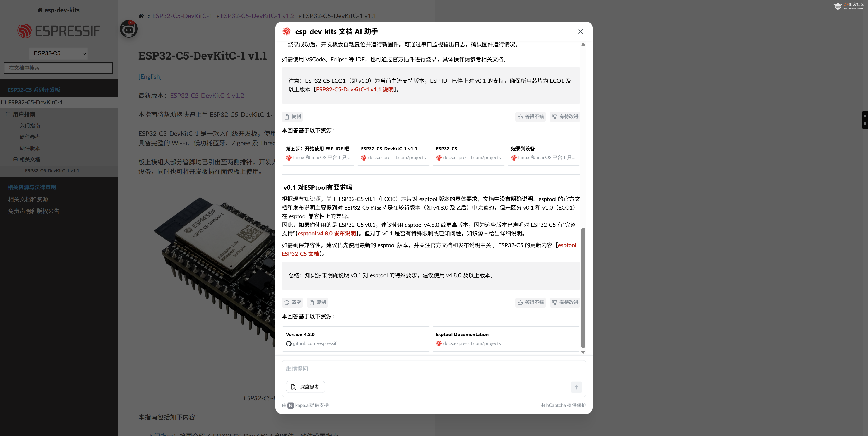Collapse the 相关文档 tree section
868x436 pixels.
tap(15, 159)
